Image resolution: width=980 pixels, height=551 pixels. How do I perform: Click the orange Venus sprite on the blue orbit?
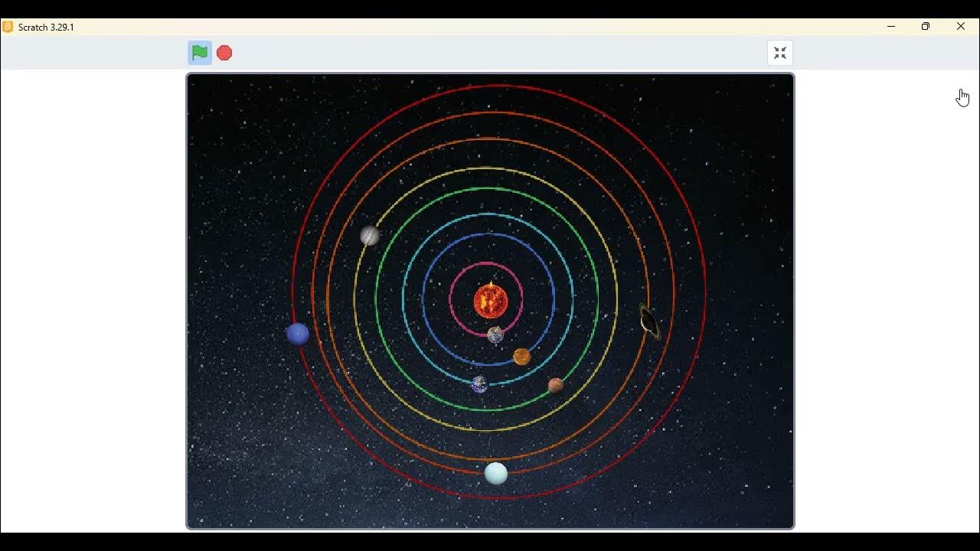click(521, 357)
